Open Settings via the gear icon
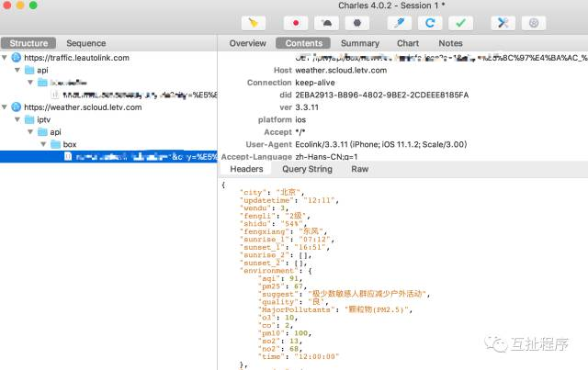 [x=534, y=23]
